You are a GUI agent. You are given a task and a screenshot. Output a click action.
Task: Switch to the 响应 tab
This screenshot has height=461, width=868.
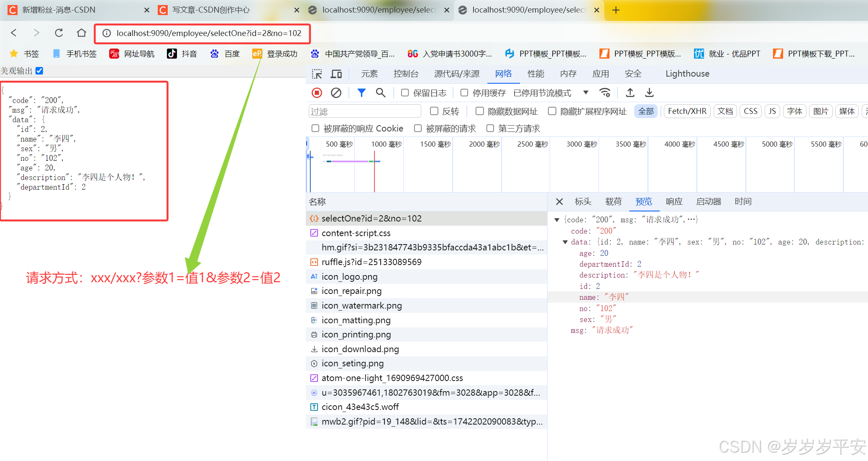tap(674, 201)
